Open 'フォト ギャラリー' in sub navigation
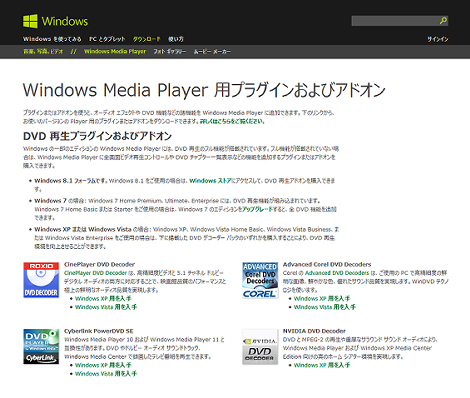This screenshot has width=470, height=398. 170,51
